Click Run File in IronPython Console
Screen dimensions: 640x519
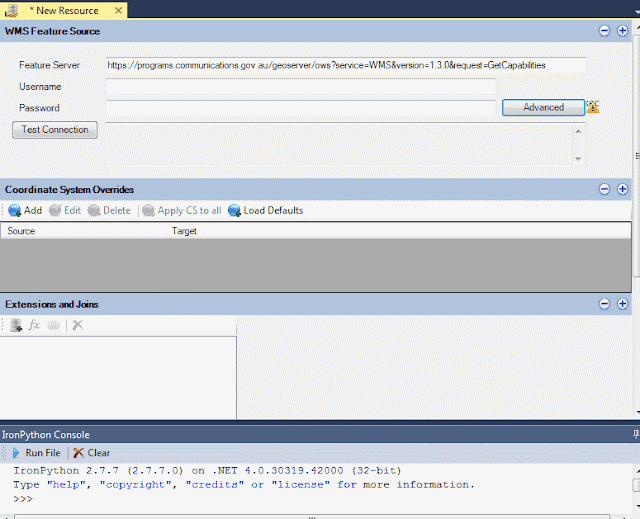tap(37, 453)
